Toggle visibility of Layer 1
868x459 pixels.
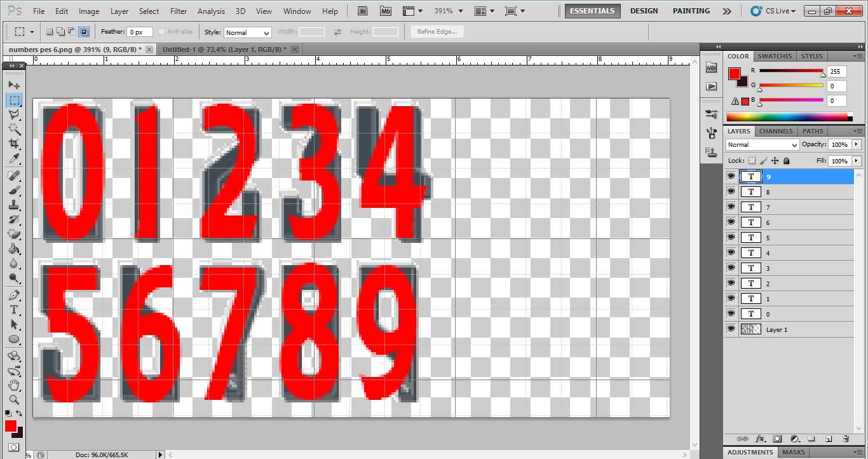(731, 329)
